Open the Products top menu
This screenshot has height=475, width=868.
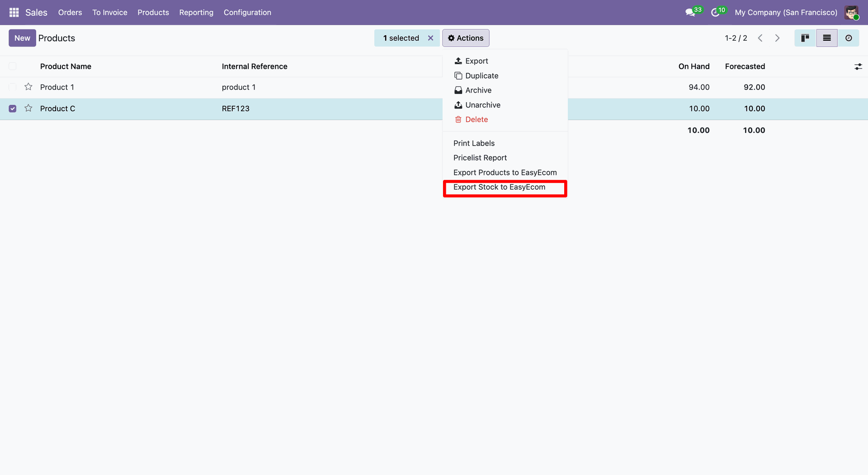coord(153,12)
